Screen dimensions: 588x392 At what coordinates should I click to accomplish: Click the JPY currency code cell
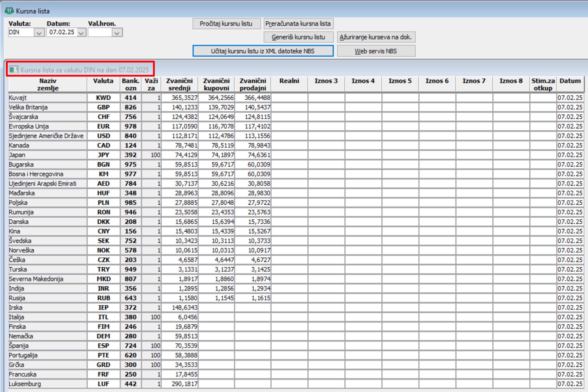[x=103, y=155]
